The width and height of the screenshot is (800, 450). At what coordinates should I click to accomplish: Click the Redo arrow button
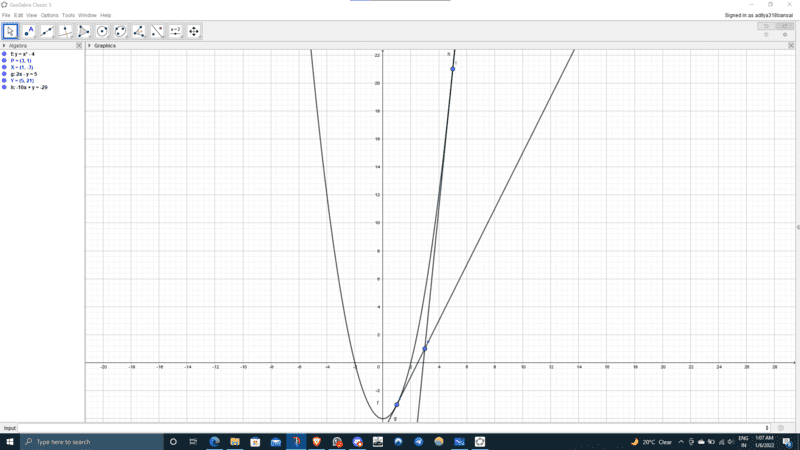785,26
